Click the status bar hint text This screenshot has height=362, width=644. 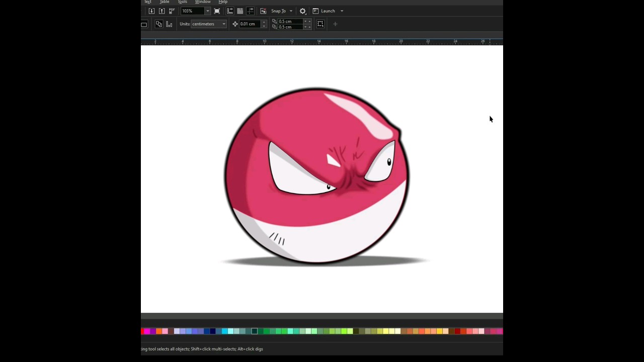202,349
